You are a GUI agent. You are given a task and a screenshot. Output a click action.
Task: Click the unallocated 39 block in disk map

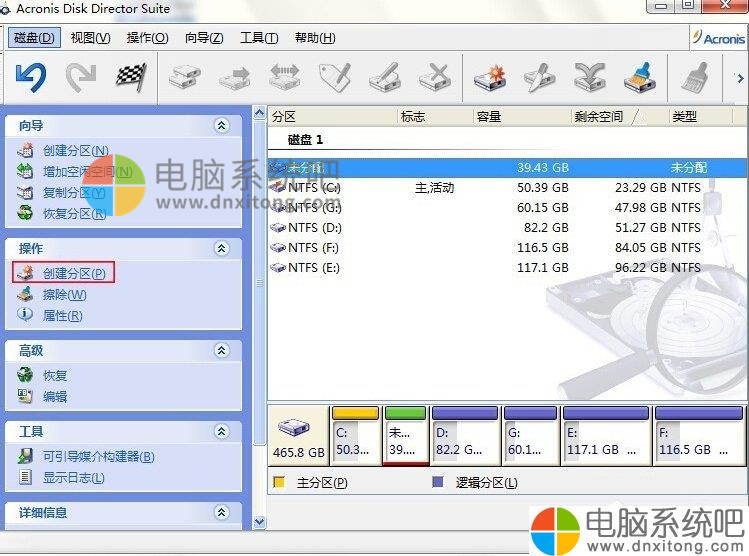pos(406,436)
